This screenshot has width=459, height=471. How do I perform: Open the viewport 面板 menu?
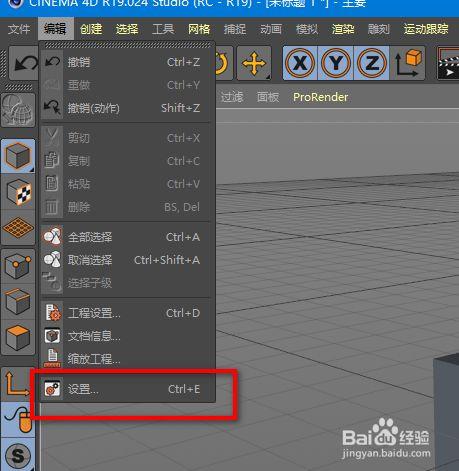point(268,97)
